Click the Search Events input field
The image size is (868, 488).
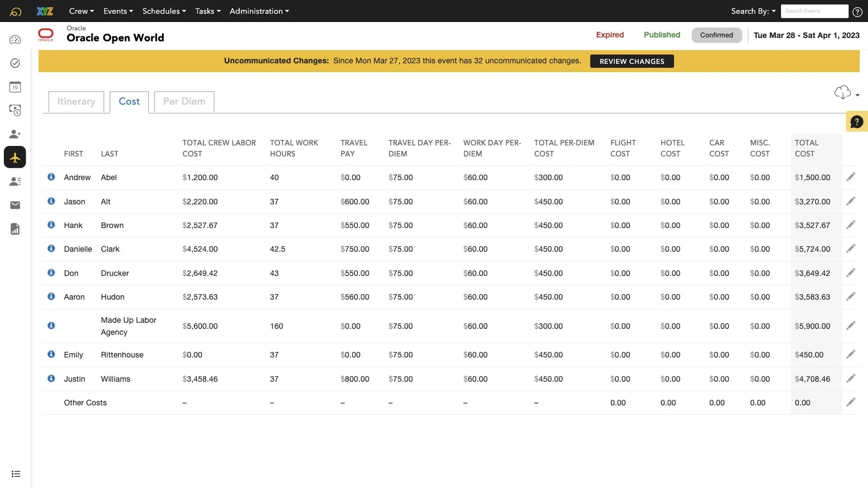click(815, 11)
